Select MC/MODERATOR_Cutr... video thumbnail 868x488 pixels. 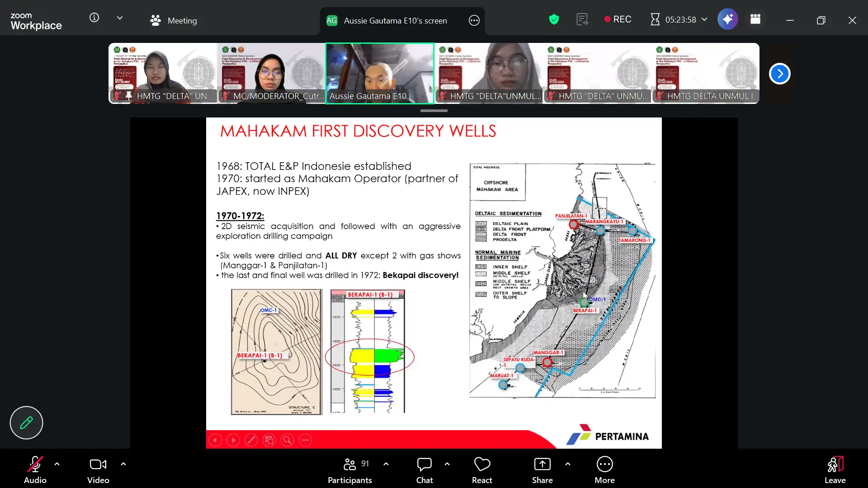pos(271,73)
